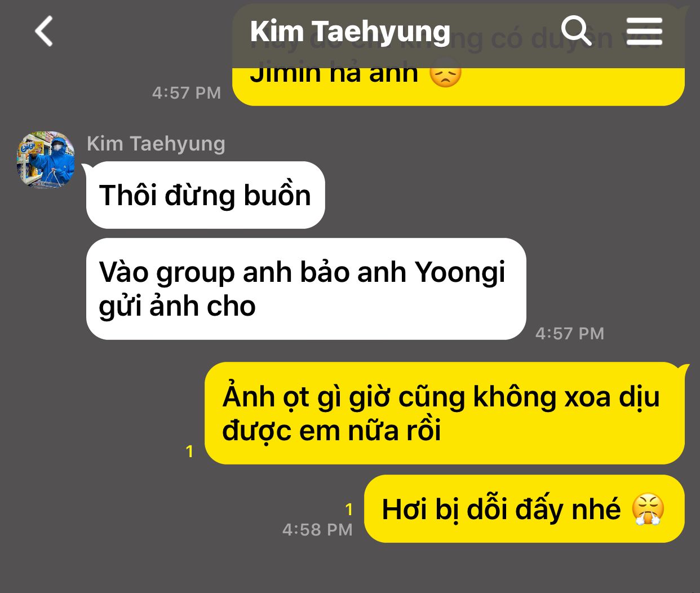Tap the sender name above the white bubble

click(x=156, y=144)
